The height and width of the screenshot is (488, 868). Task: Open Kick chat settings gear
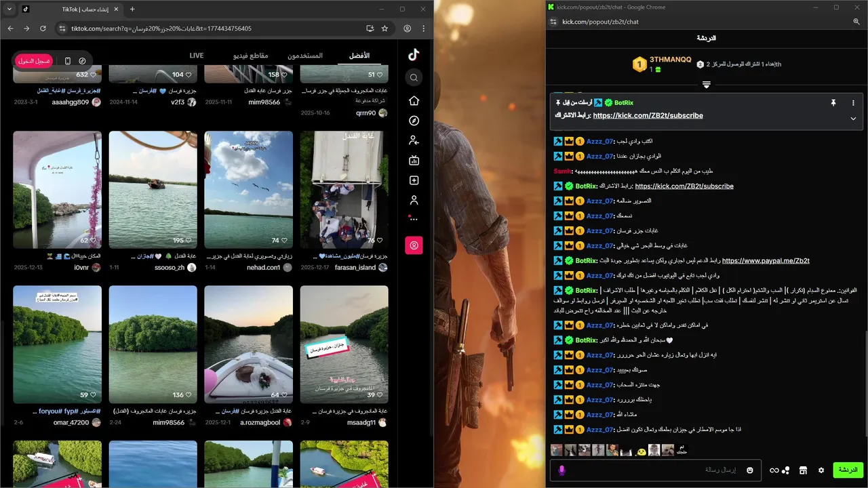click(x=821, y=470)
